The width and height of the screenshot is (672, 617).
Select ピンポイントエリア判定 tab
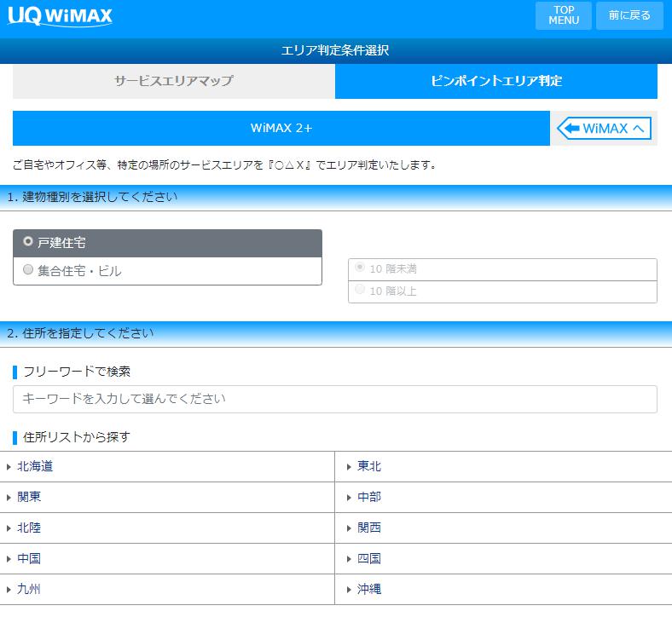495,81
